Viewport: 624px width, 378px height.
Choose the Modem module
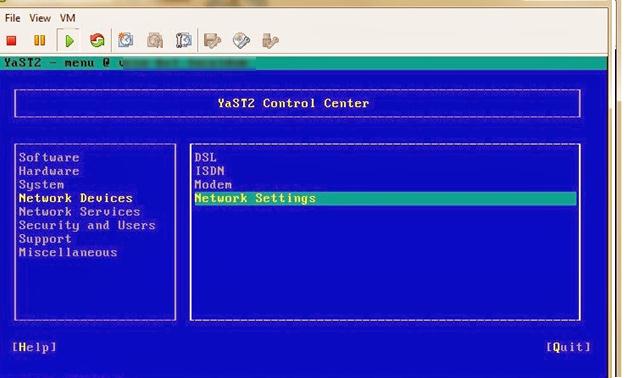(213, 185)
